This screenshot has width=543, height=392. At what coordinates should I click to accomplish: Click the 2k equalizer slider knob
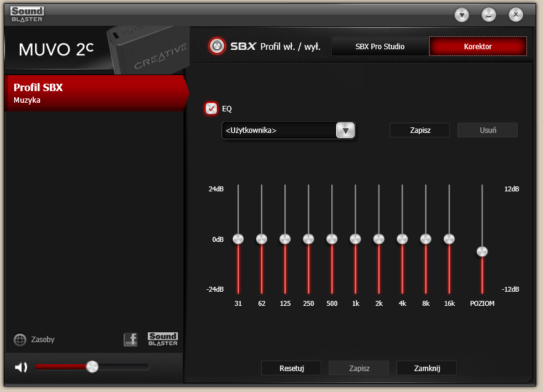379,239
